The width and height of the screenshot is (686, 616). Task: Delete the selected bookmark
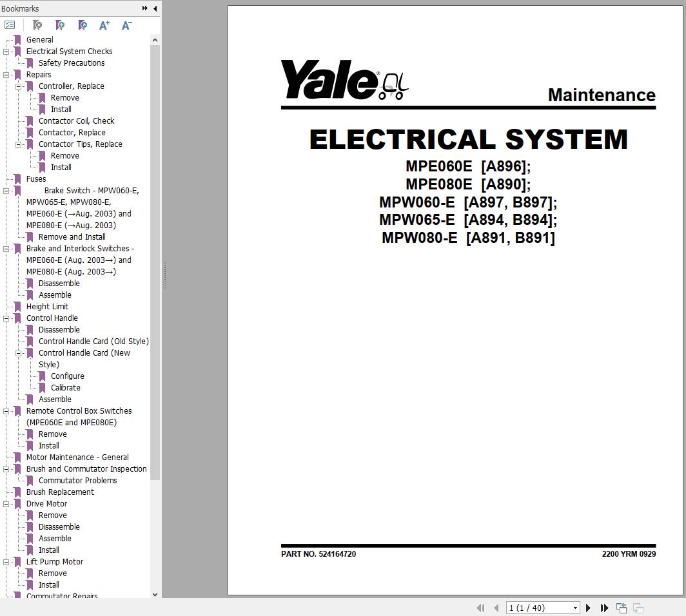click(37, 25)
